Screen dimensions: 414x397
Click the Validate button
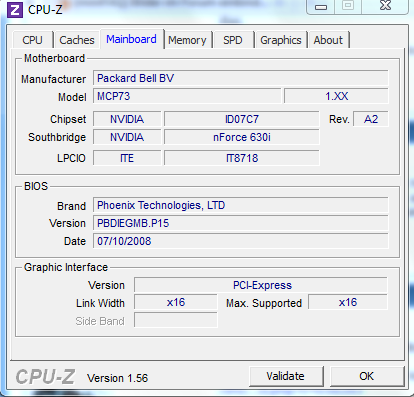[x=286, y=376]
